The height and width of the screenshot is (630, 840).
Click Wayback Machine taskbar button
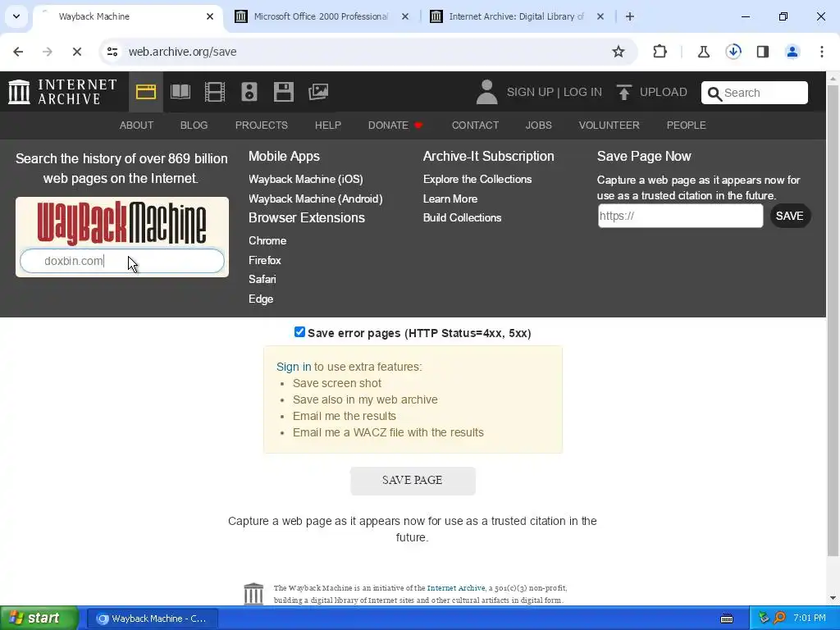click(152, 619)
